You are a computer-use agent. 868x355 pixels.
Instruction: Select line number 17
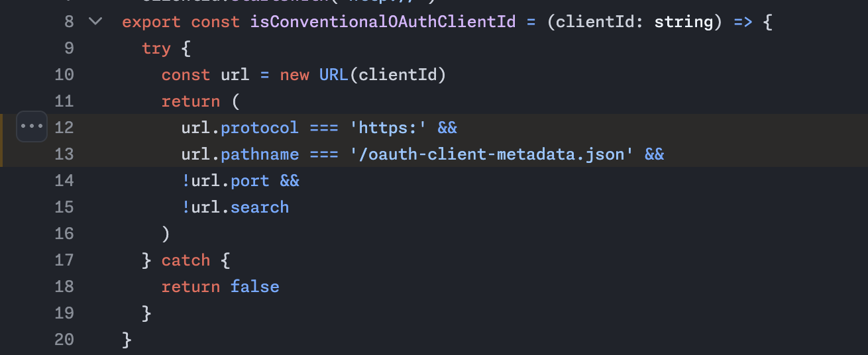[64, 260]
